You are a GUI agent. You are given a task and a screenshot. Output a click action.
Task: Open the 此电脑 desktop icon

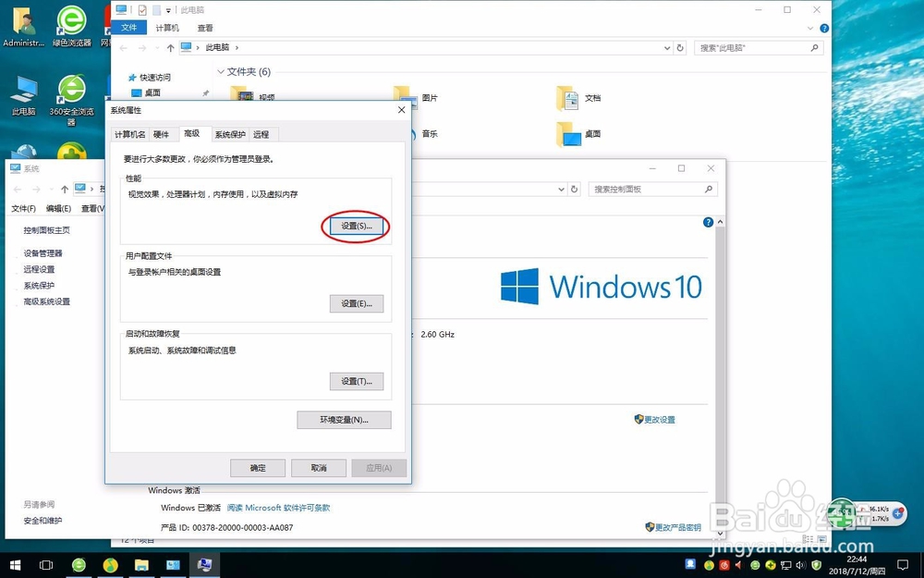(24, 95)
